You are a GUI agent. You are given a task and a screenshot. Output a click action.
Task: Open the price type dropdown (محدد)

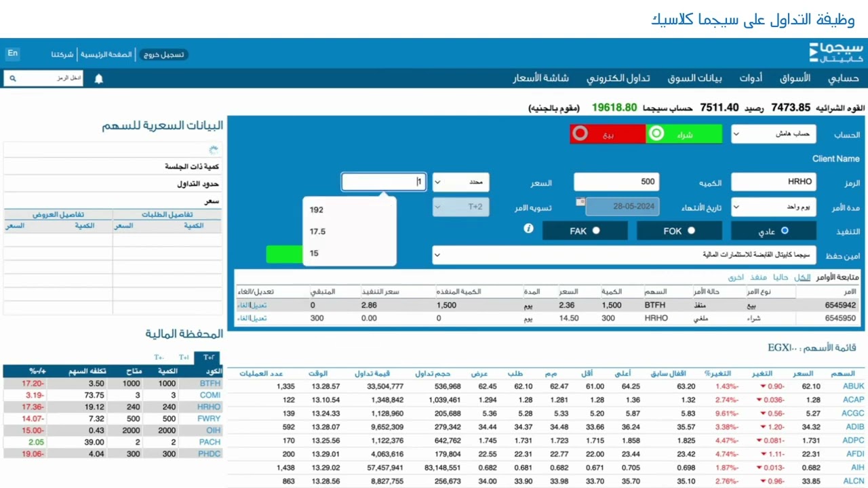[460, 182]
